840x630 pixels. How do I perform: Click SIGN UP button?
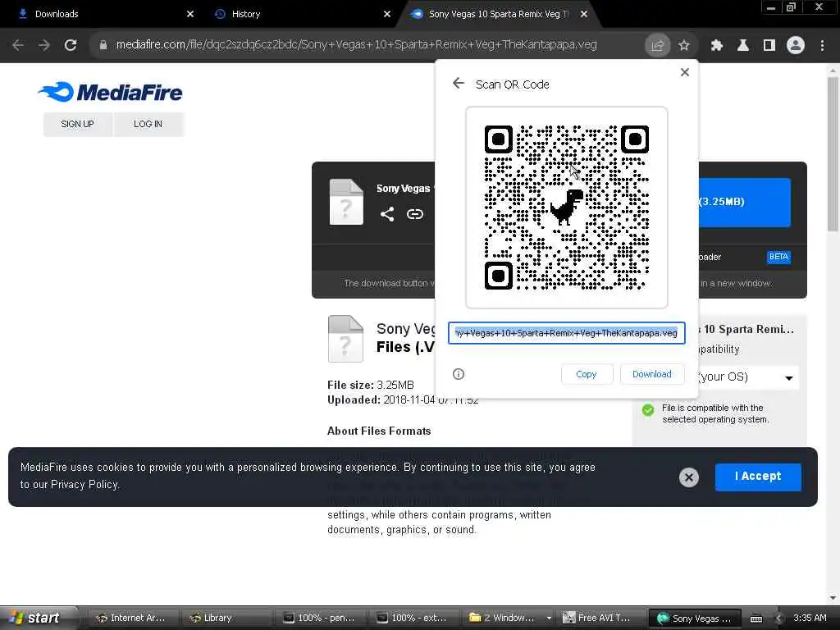(78, 125)
